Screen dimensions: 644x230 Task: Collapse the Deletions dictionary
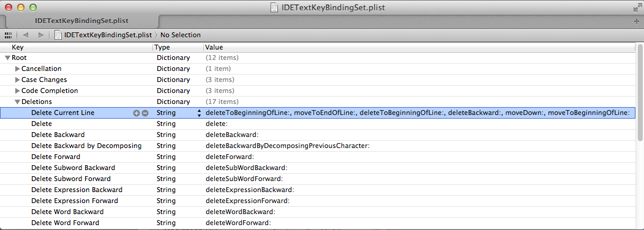(x=17, y=102)
